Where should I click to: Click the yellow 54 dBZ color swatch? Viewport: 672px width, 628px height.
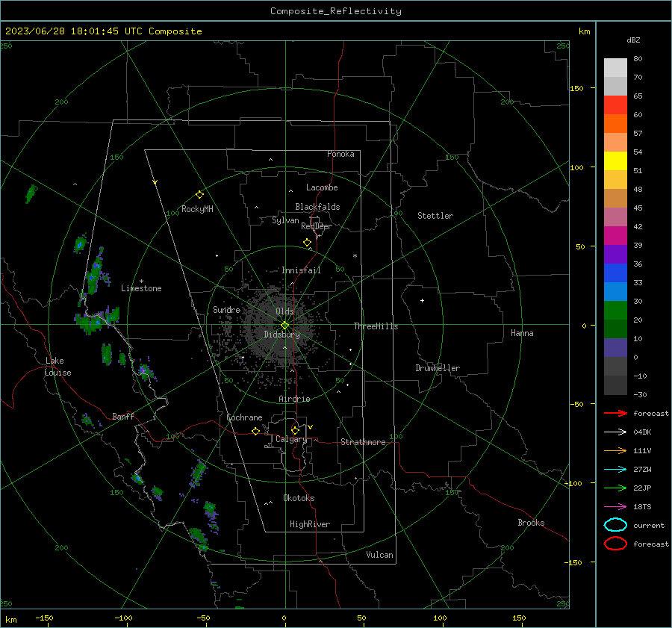(x=615, y=161)
